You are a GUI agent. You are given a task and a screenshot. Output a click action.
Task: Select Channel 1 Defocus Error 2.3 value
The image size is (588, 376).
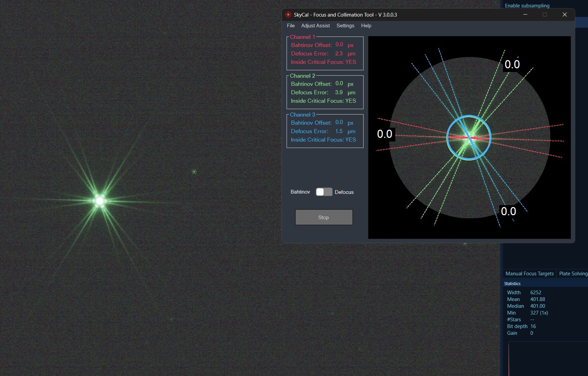coord(339,53)
